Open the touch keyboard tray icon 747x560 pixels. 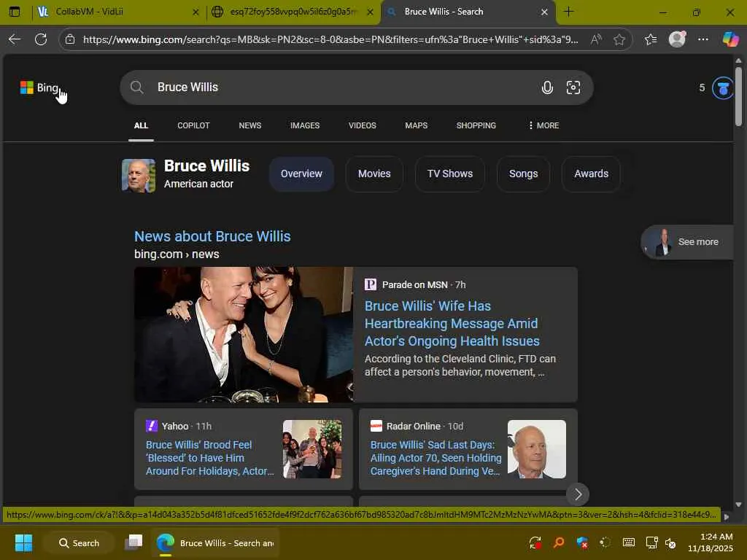click(628, 542)
